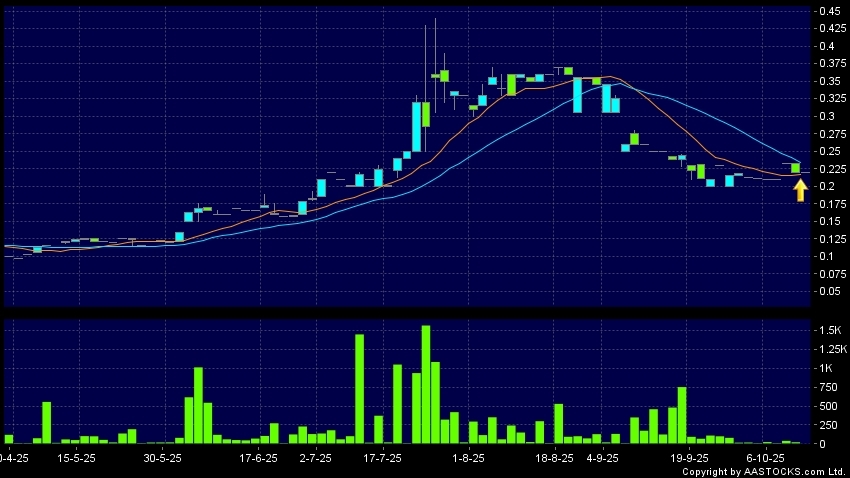Click the 0.45 price axis label

pos(828,11)
